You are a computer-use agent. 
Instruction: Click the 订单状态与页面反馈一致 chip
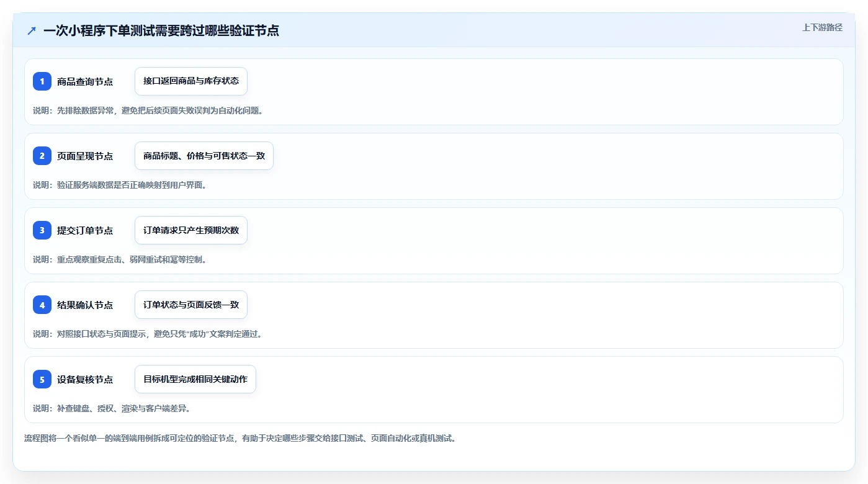click(191, 305)
